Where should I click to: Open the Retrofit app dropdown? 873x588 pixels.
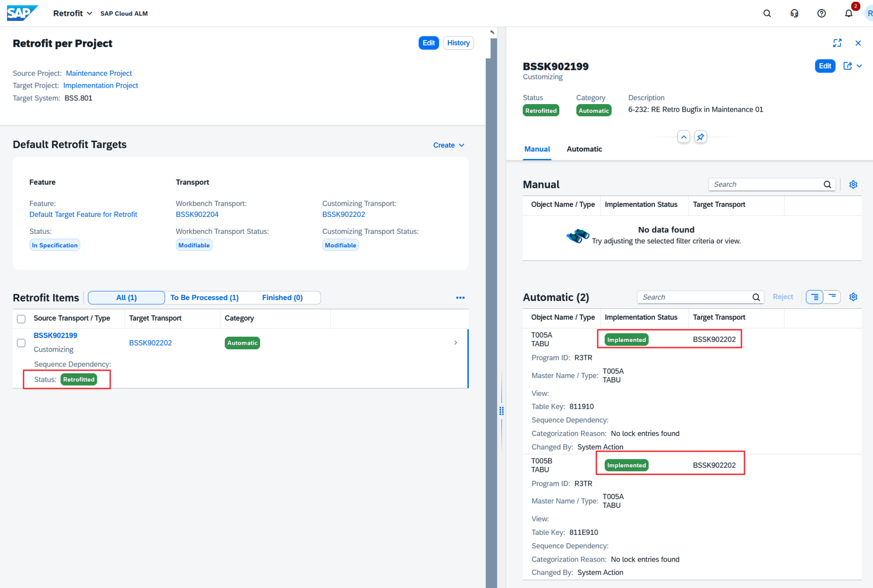(x=73, y=14)
